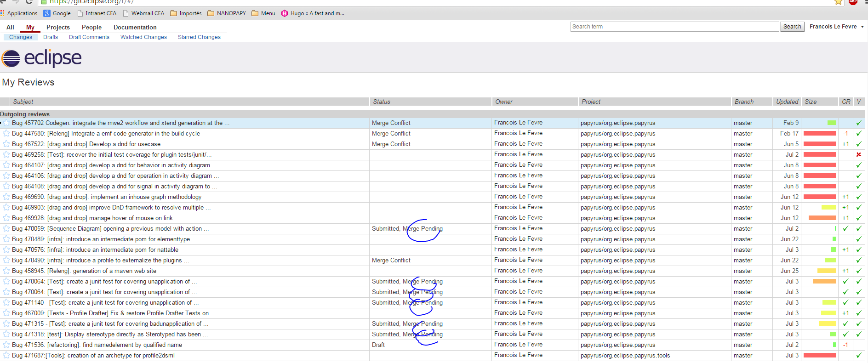Open the People menu
The width and height of the screenshot is (868, 363).
(x=91, y=27)
